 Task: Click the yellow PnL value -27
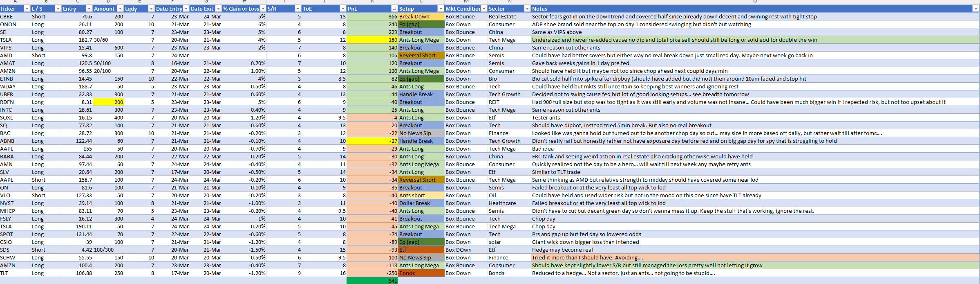point(372,141)
